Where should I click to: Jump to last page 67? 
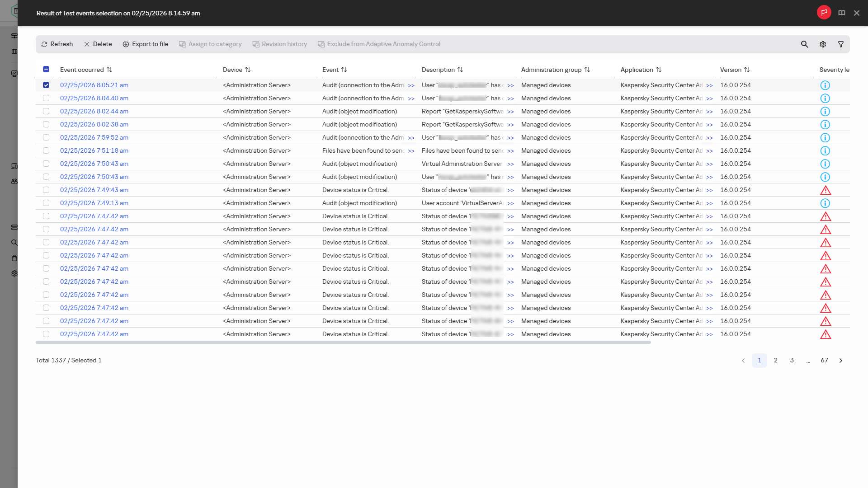[825, 361]
